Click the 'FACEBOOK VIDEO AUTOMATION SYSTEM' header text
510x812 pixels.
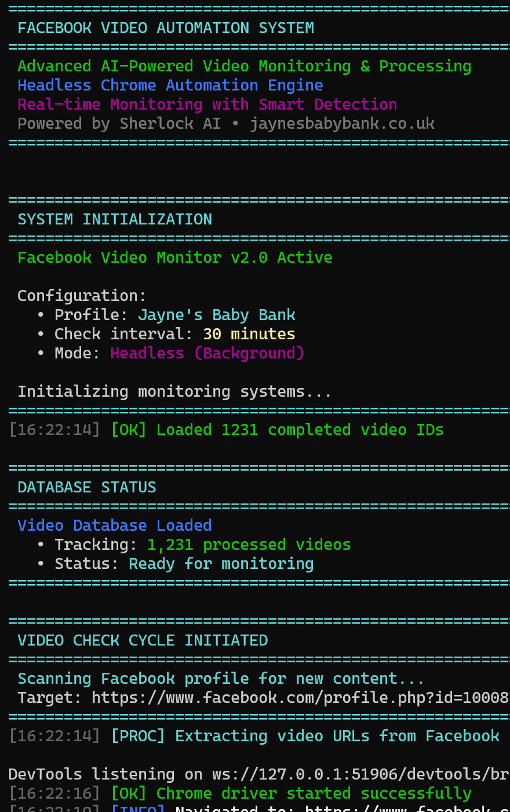tap(166, 28)
